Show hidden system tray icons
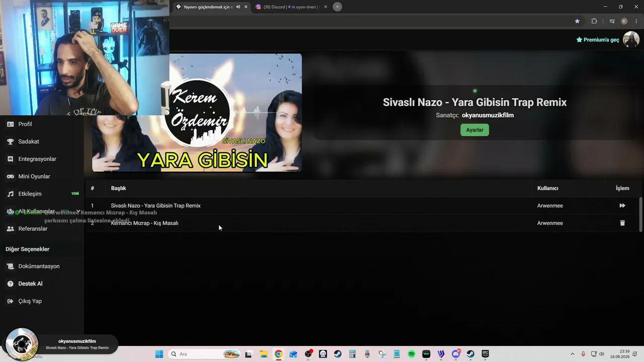The image size is (644, 362). (573, 354)
